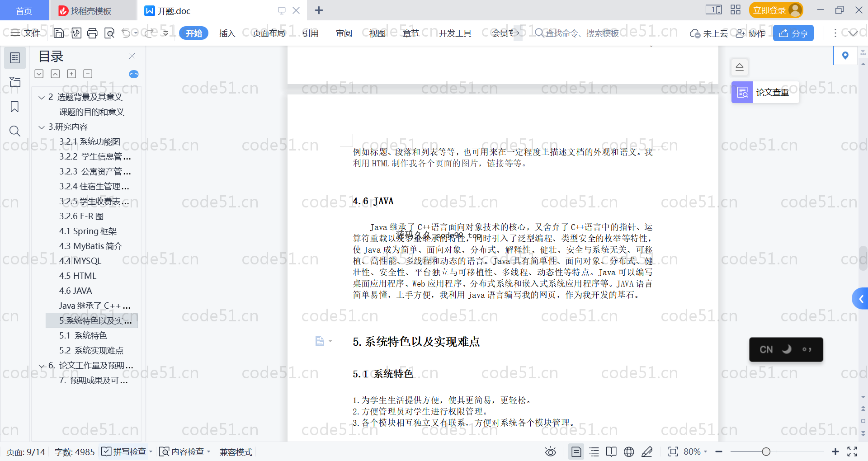This screenshot has width=868, height=461.
Task: Open the quick access toolbar dropdown arrow
Action: click(x=165, y=33)
